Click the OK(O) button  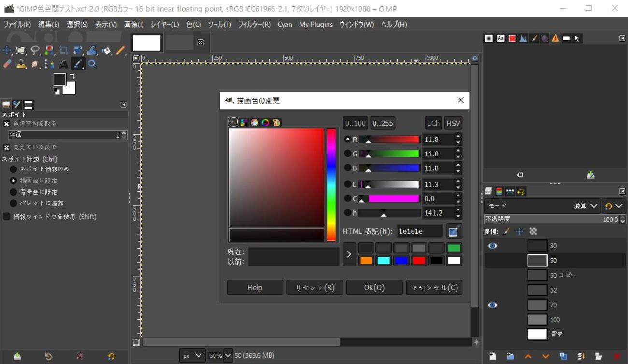point(374,288)
